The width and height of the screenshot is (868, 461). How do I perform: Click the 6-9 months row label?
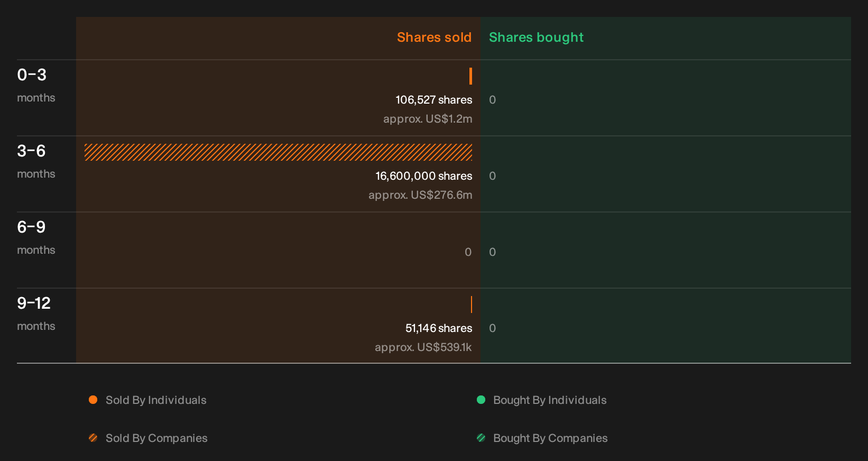click(36, 237)
